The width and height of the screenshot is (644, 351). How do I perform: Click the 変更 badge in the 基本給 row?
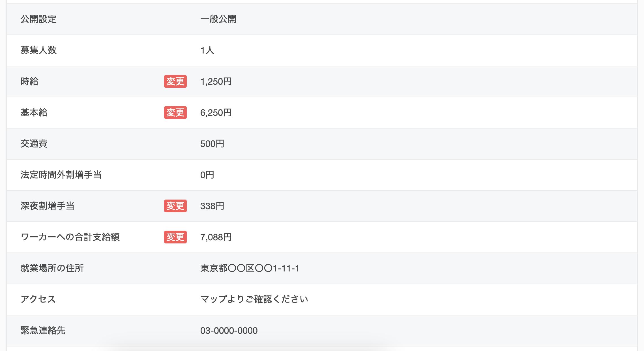pos(175,113)
